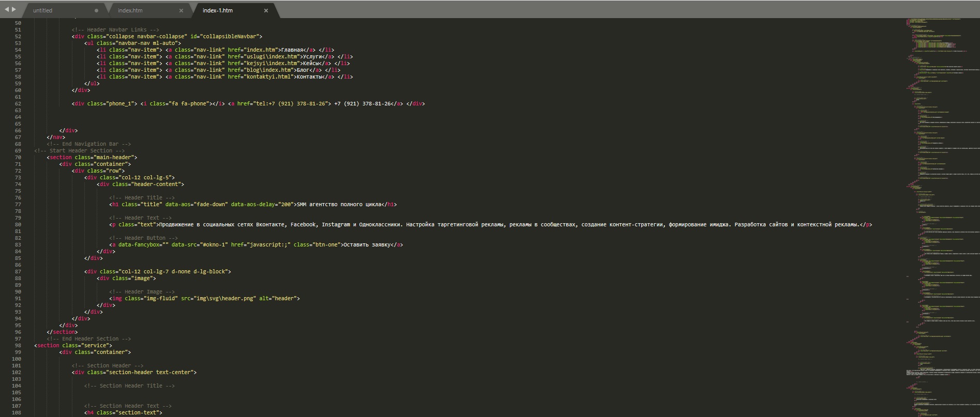Click the 'phone_1' class value
This screenshot has width=980, height=417.
pos(120,104)
